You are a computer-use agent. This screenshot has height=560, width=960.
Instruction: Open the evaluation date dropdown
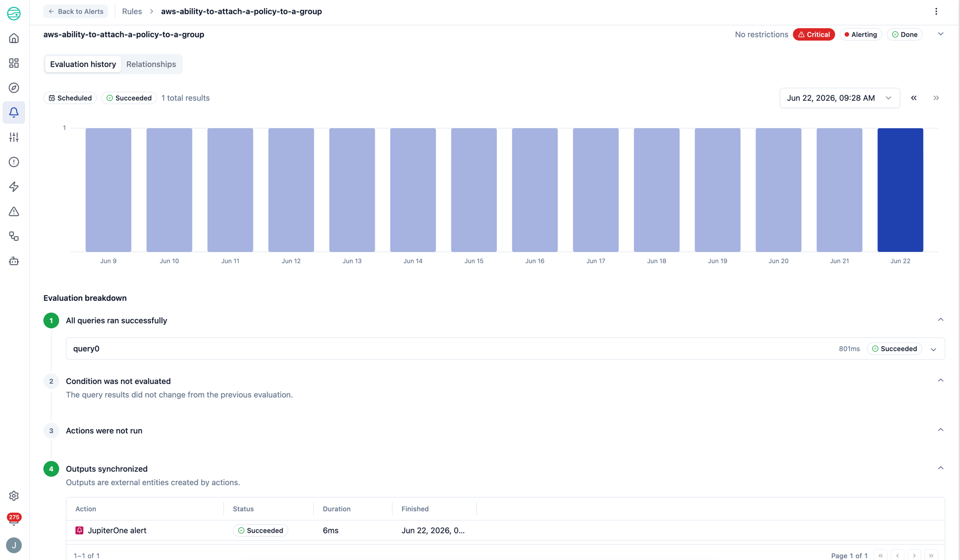(840, 98)
